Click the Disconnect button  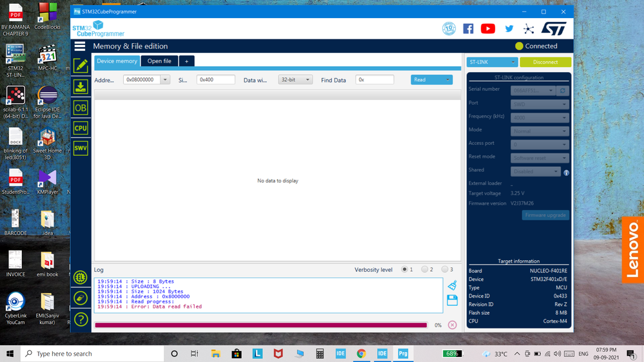pyautogui.click(x=545, y=62)
